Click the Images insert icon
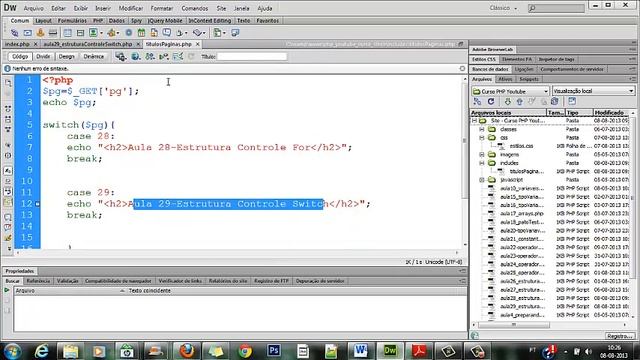The height and width of the screenshot is (360, 640). [x=93, y=33]
